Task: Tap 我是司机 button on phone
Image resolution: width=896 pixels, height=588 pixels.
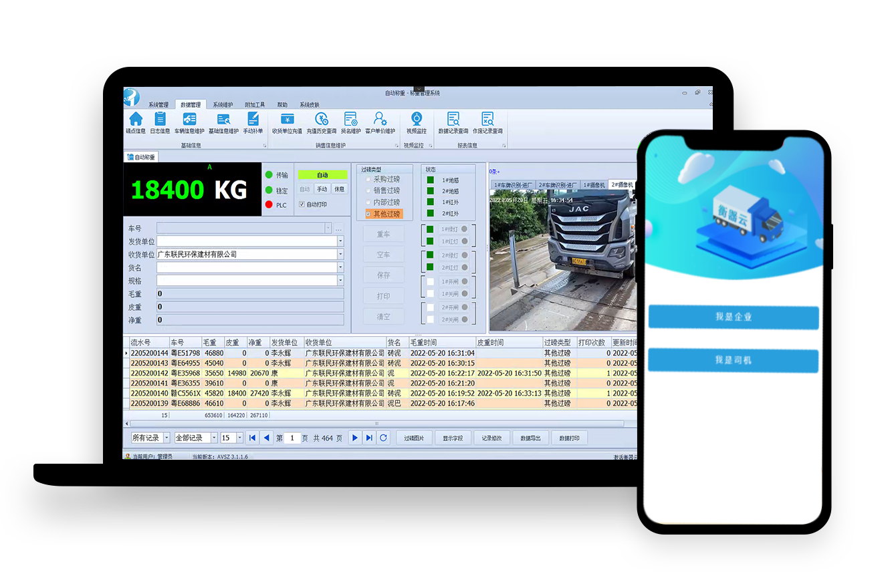Action: pos(734,360)
